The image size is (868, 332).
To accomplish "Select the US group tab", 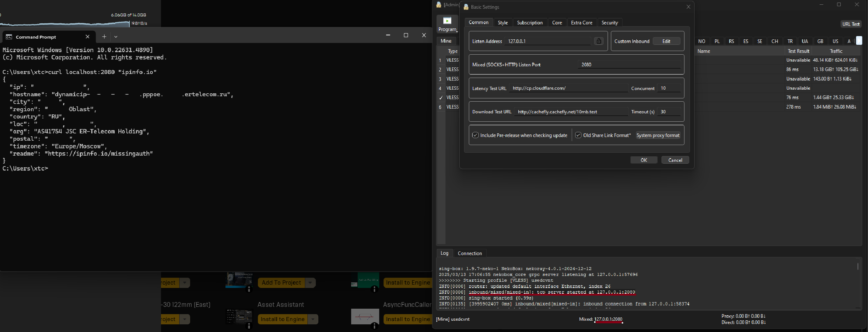I will click(835, 41).
